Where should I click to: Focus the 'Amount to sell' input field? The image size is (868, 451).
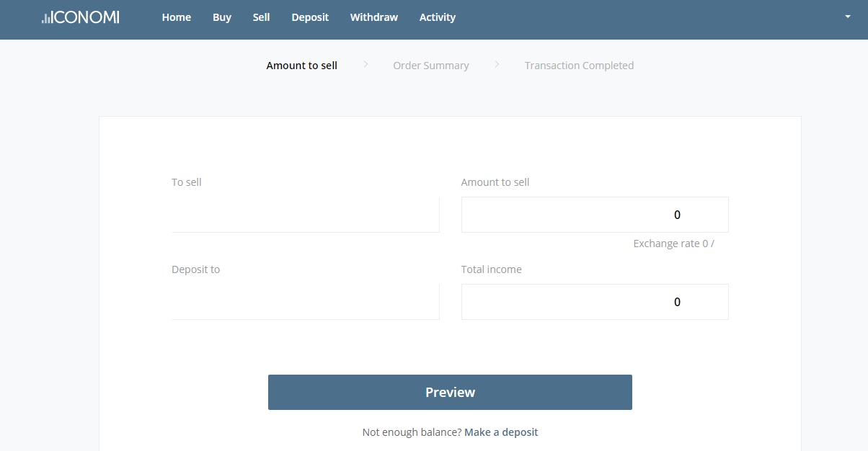595,215
